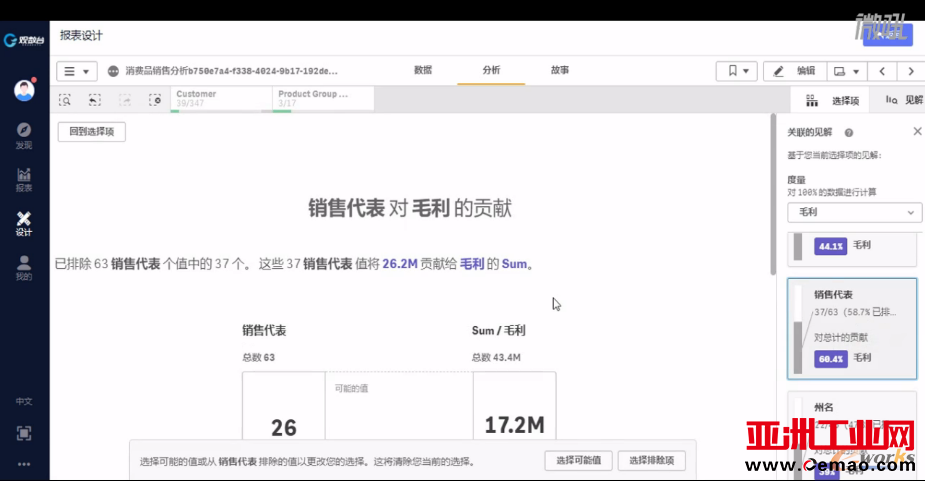Screen dimensions: 925x481
Task: Click the help icon beside 关联的见解
Action: [848, 133]
